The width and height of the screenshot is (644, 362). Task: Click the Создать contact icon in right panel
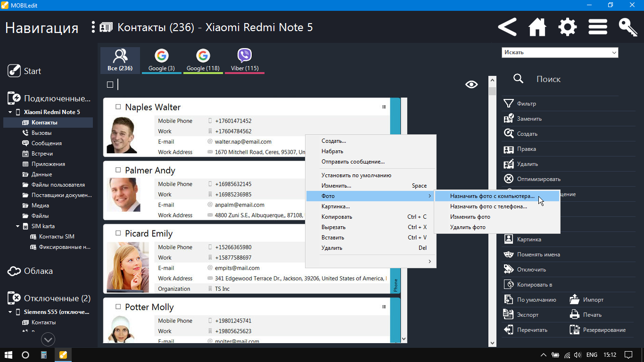tap(508, 133)
